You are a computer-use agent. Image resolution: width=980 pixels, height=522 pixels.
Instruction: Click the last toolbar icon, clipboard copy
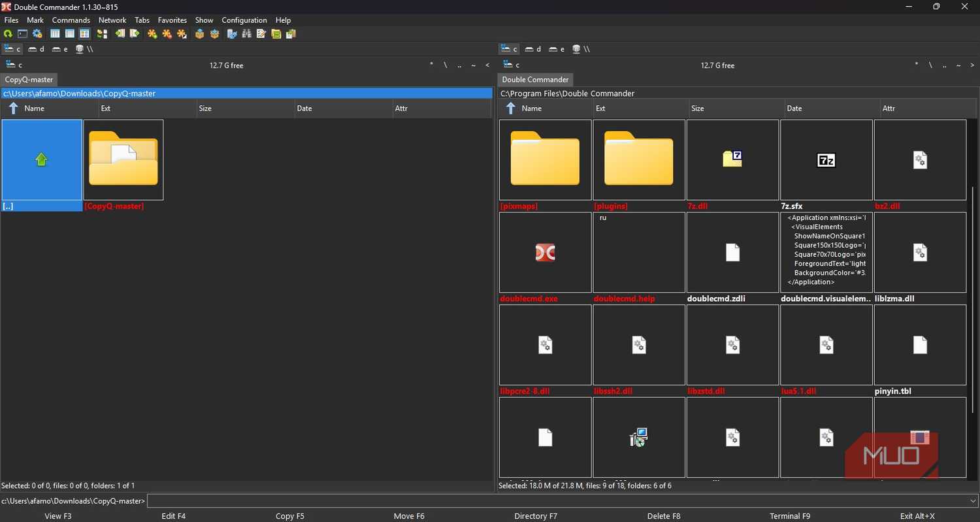click(291, 34)
